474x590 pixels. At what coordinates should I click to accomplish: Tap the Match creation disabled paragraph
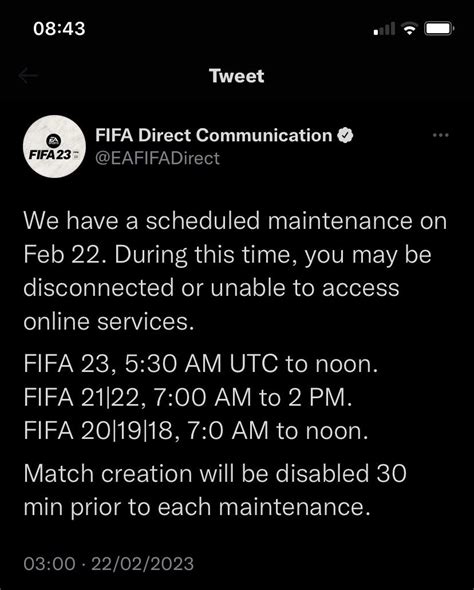(215, 490)
